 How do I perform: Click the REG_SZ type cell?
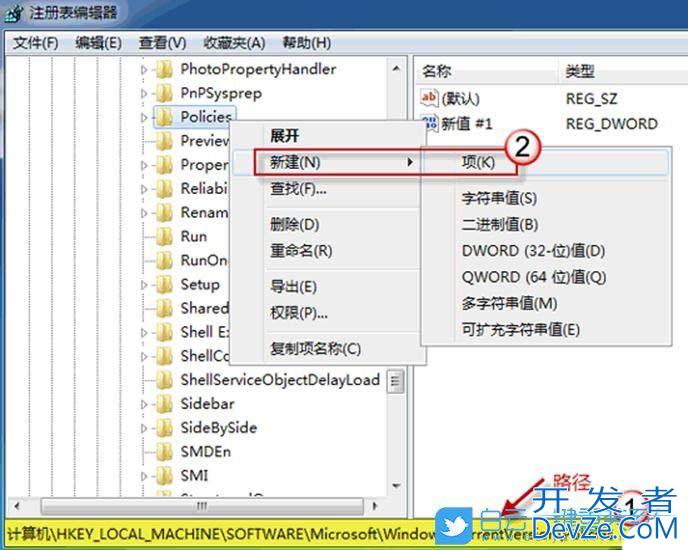(x=591, y=99)
